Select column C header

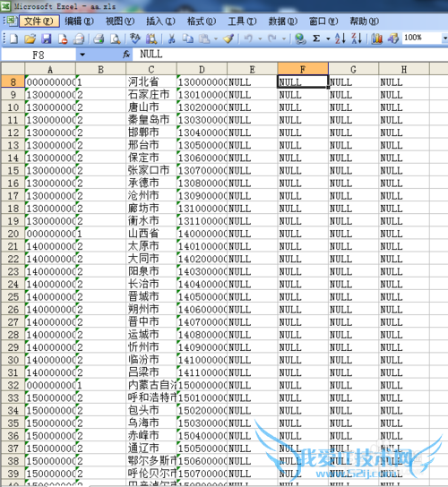click(151, 69)
